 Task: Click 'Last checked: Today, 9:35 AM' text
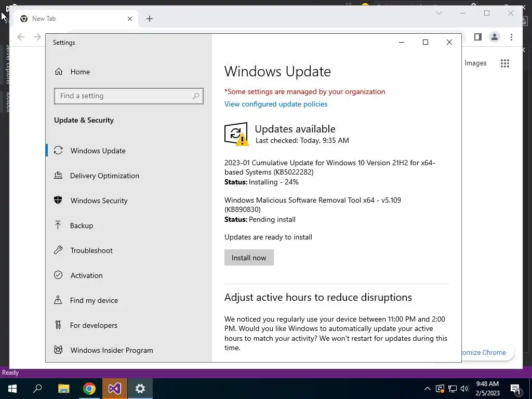point(302,140)
